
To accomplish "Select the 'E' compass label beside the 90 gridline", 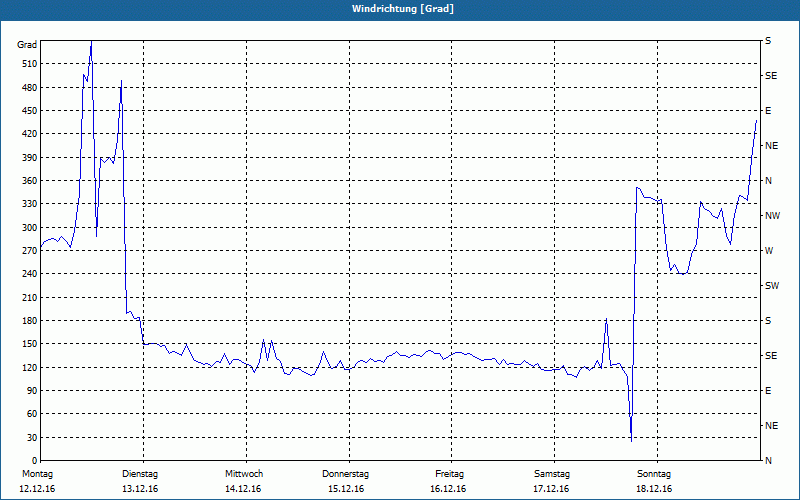I will pyautogui.click(x=768, y=391).
